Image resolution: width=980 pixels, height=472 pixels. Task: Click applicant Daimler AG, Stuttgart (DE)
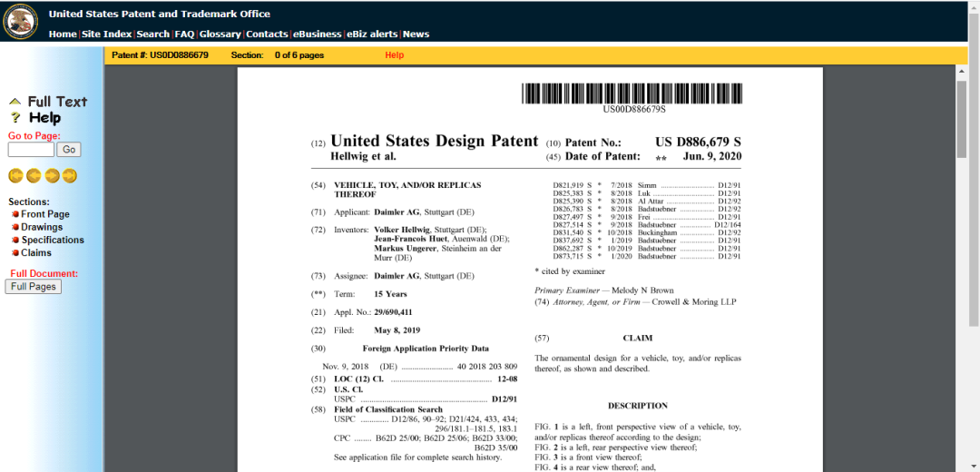click(424, 212)
